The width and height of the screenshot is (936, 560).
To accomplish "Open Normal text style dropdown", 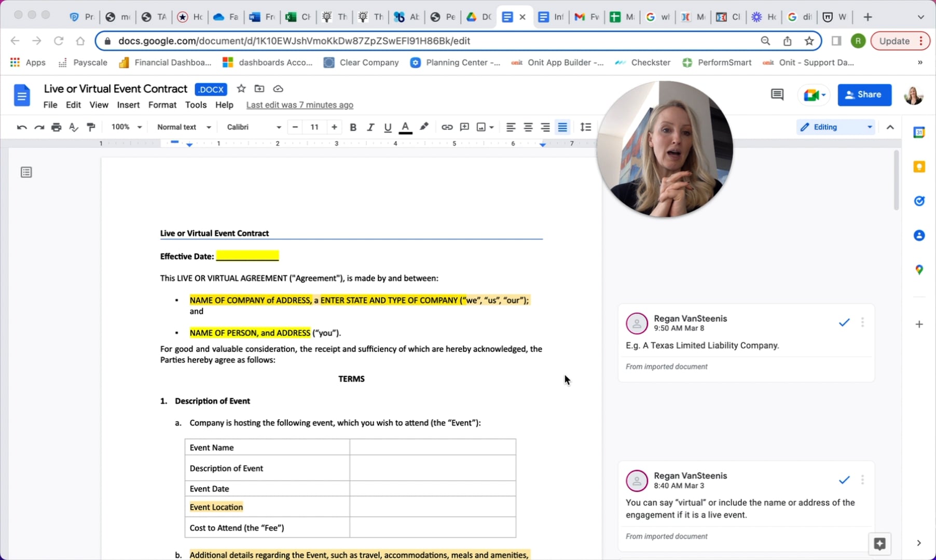I will pyautogui.click(x=184, y=127).
